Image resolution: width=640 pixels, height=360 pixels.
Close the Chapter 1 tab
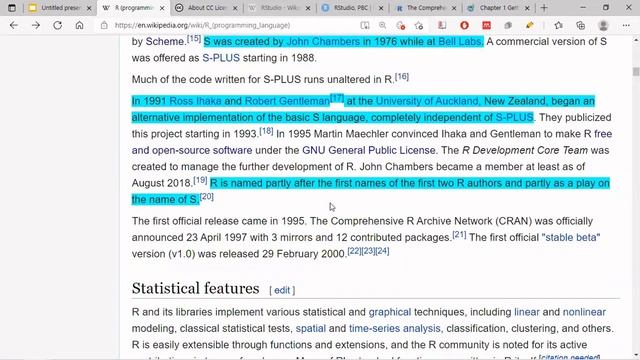(527, 8)
